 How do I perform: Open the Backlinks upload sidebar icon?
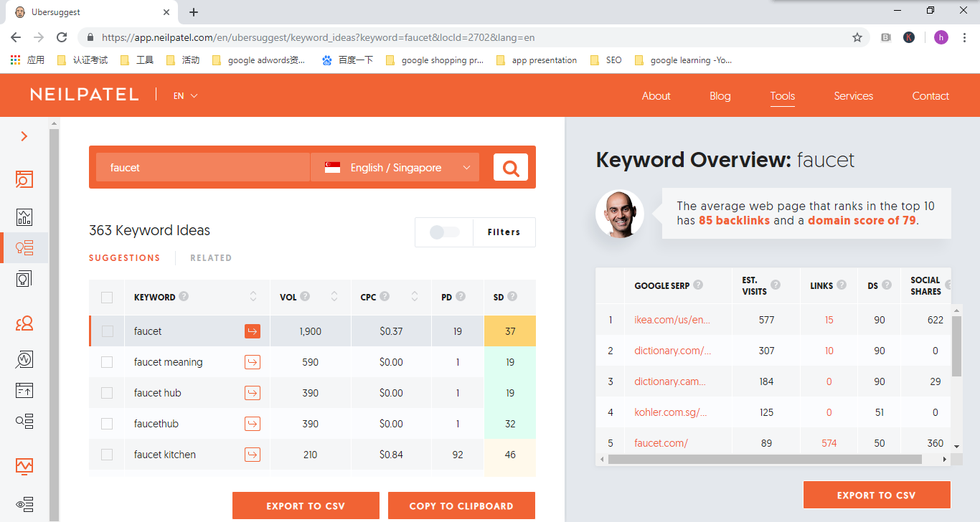coord(24,390)
